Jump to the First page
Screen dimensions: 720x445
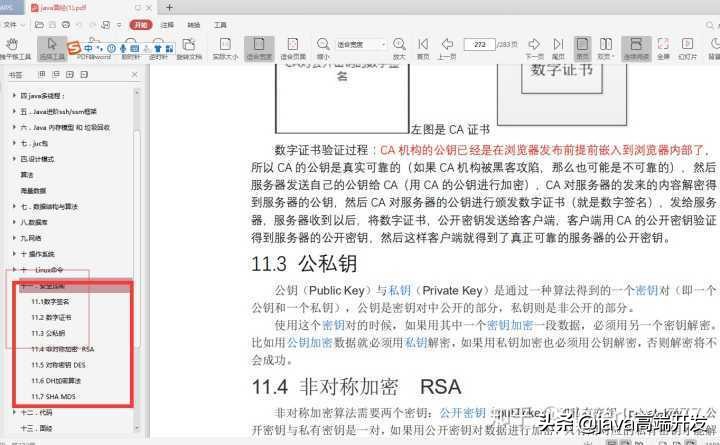(423, 48)
